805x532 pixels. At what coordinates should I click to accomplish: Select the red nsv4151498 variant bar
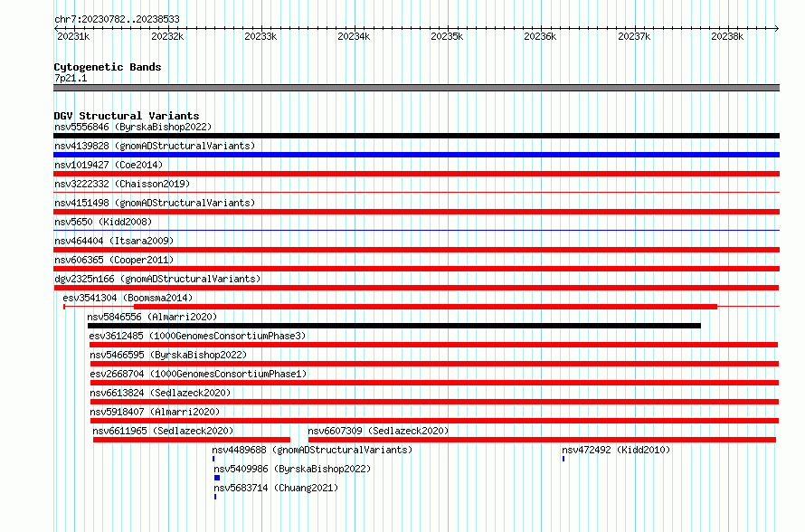pos(416,212)
